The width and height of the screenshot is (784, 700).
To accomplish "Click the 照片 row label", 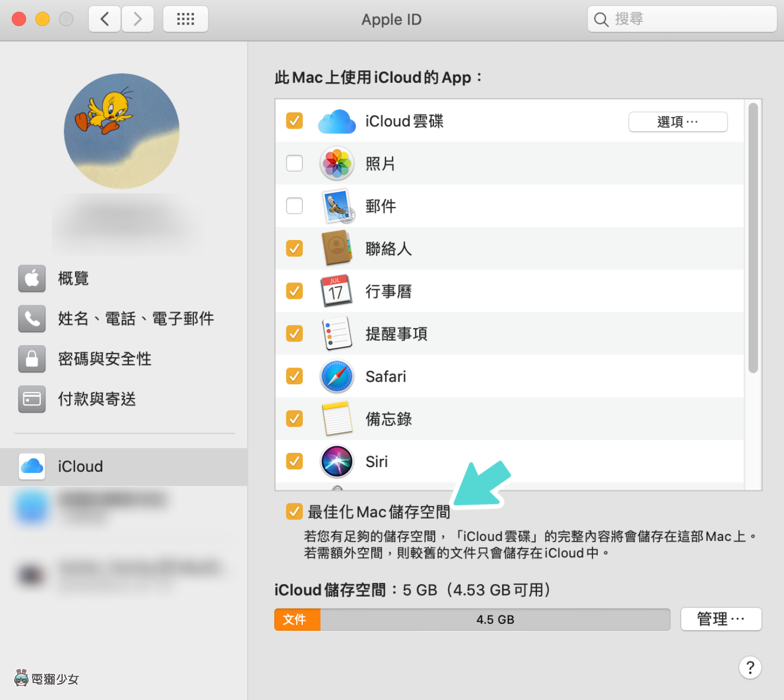I will (x=381, y=164).
